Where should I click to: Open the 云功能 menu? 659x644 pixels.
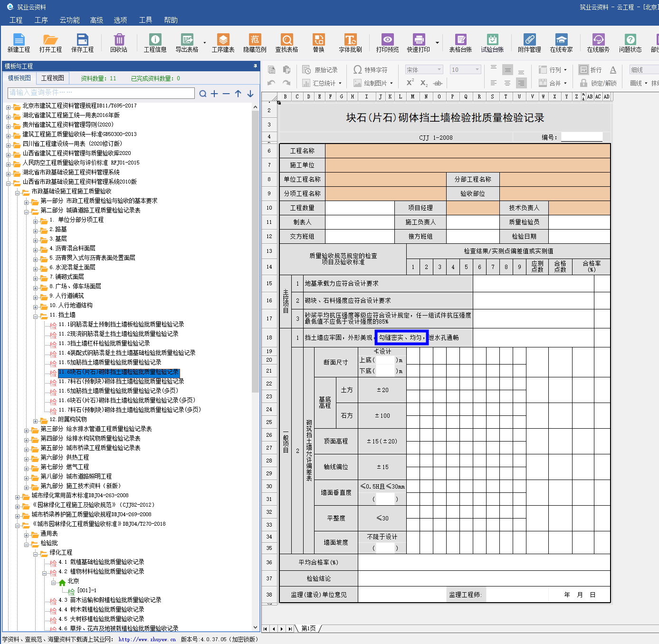(x=69, y=20)
